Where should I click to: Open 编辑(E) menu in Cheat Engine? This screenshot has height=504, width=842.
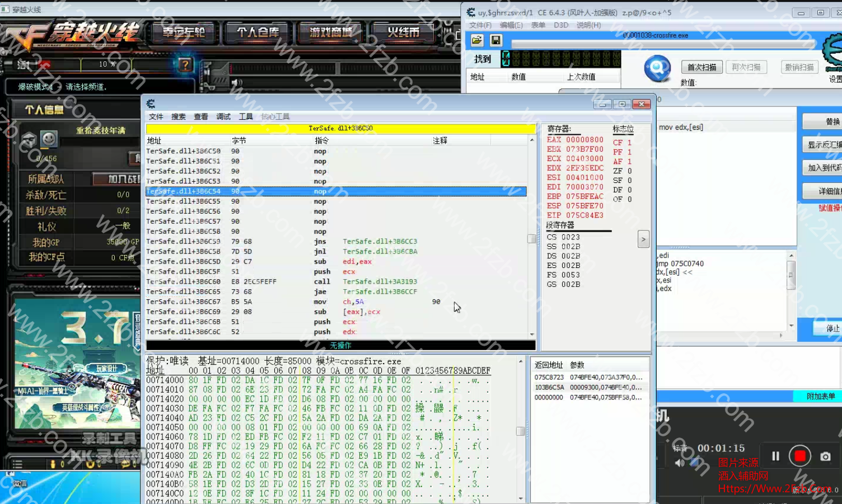(511, 25)
